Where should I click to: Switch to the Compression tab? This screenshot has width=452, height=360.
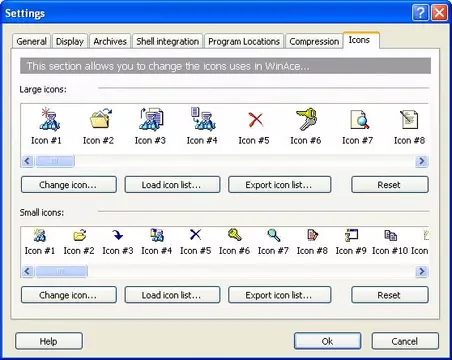[314, 41]
